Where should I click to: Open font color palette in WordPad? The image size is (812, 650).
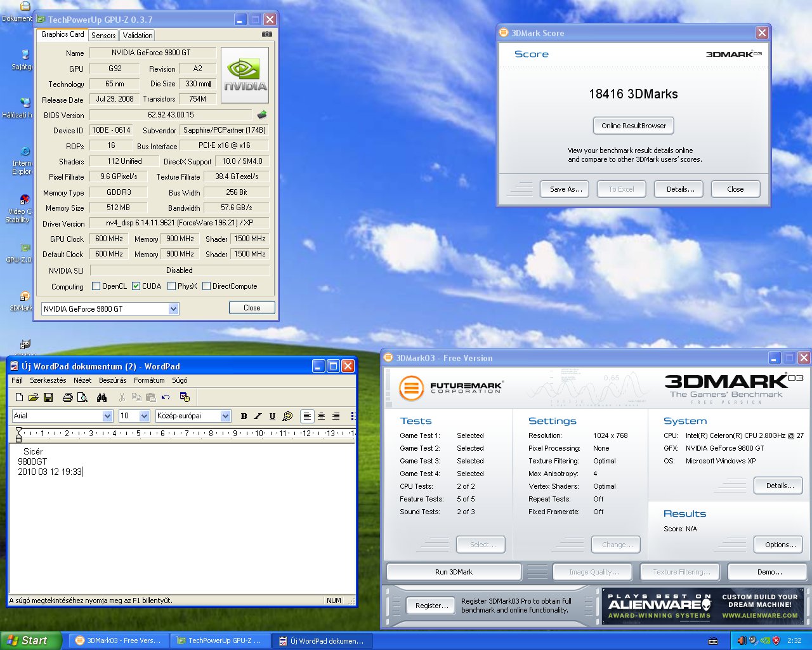(287, 416)
